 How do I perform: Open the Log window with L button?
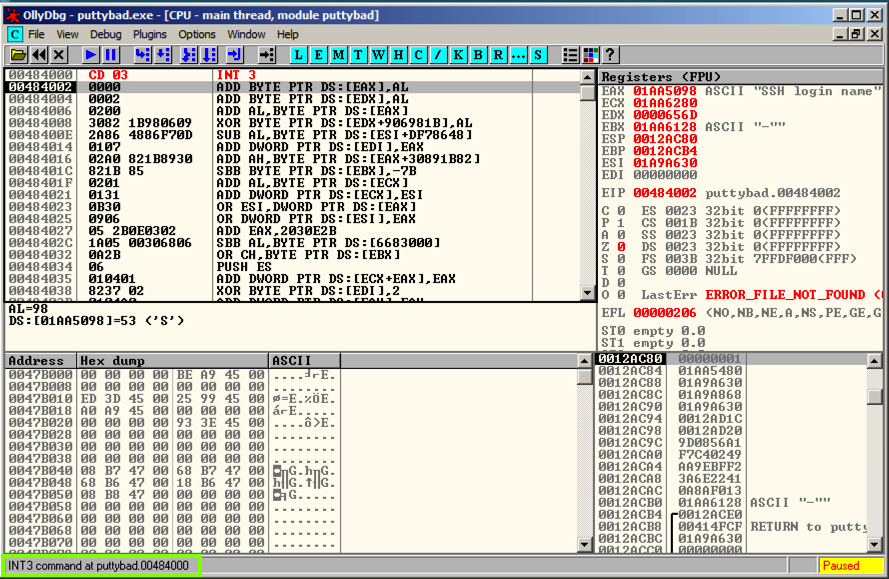pos(299,55)
